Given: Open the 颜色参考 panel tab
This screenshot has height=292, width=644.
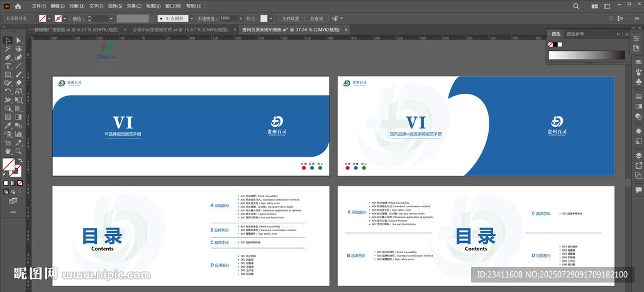Looking at the screenshot, I should 575,34.
